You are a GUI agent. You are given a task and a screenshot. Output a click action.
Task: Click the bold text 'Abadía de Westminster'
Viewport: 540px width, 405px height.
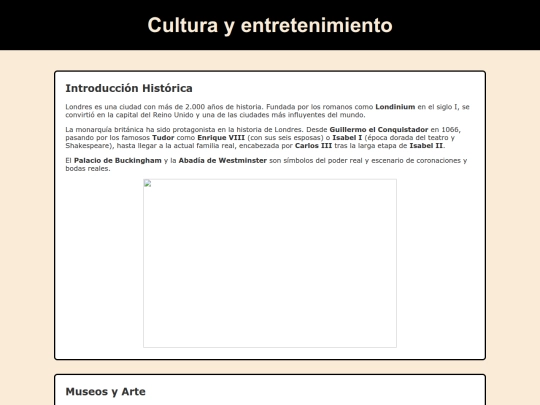coord(222,160)
